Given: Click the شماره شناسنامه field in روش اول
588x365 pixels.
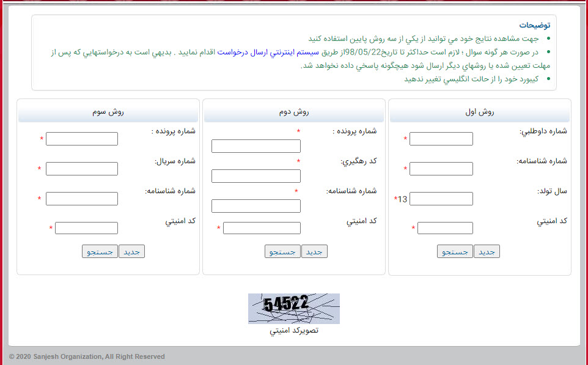Looking at the screenshot, I should coord(441,169).
